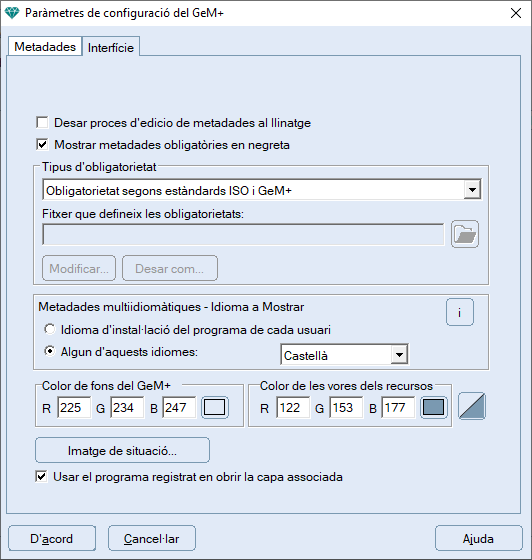Click the GeM+ diamond icon in title bar
The image size is (532, 560).
[x=11, y=13]
